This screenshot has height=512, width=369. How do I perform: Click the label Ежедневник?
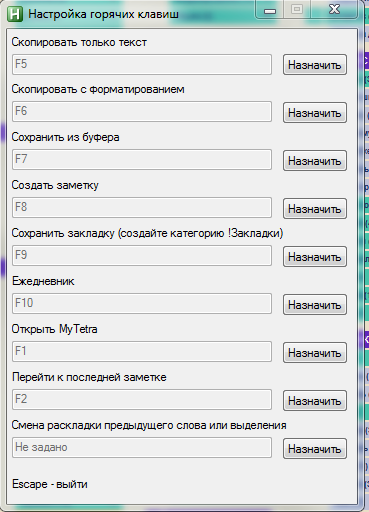(x=43, y=281)
